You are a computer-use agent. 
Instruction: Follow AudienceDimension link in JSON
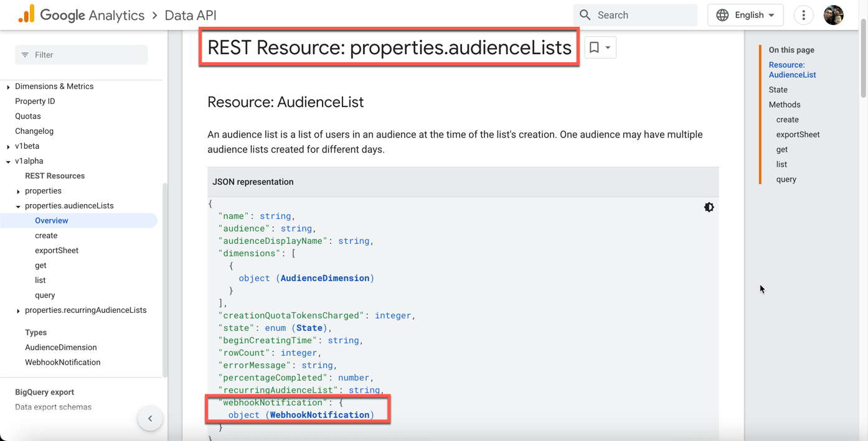(325, 278)
